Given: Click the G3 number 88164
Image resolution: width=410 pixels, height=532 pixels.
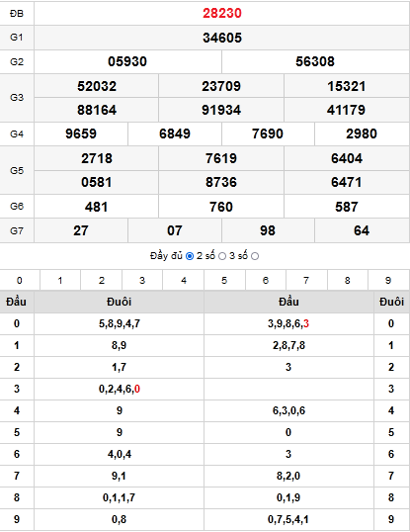Looking at the screenshot, I should [97, 110].
